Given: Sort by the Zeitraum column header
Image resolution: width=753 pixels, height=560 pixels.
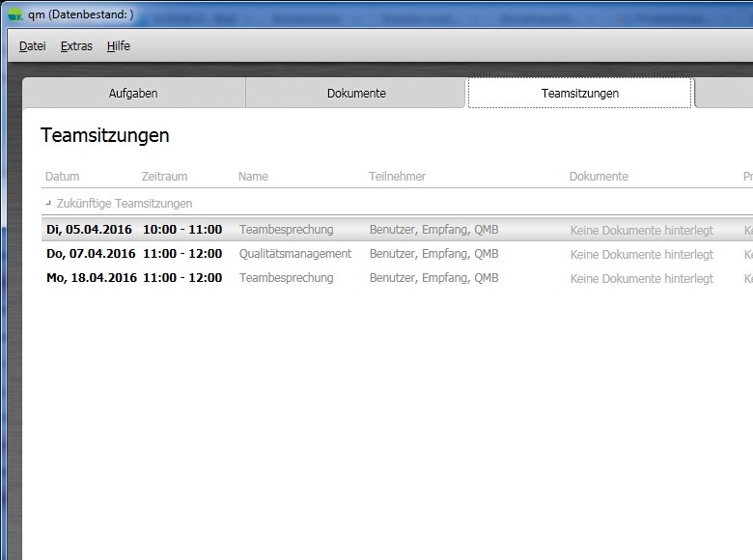Looking at the screenshot, I should click(x=164, y=177).
